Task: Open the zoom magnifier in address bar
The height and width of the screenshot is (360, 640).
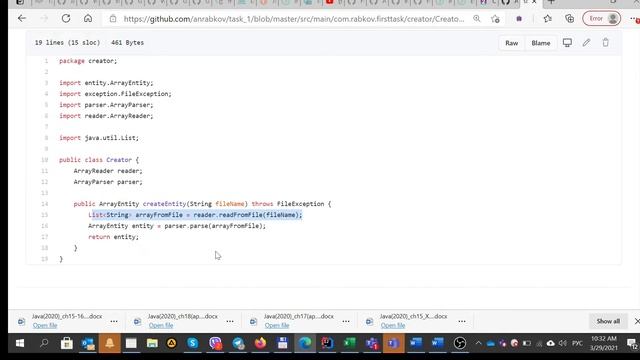Action: coord(477,19)
